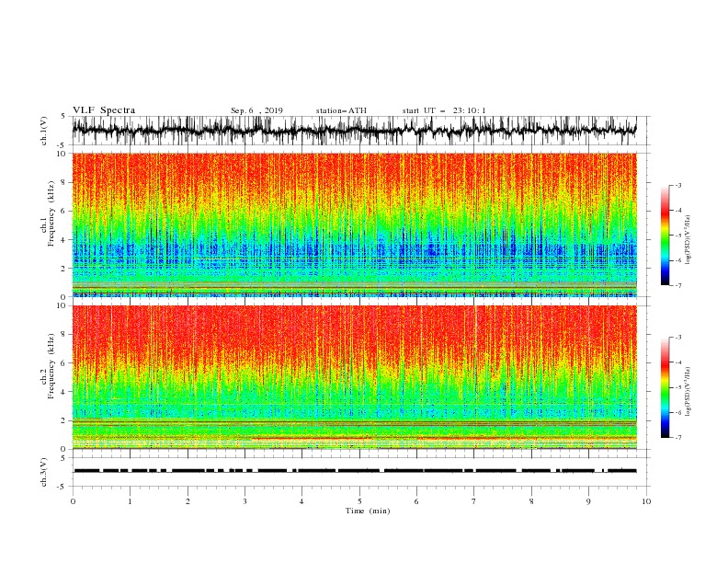This screenshot has width=728, height=563.
Task: Click the "station=ATH" label
Action: (x=341, y=110)
